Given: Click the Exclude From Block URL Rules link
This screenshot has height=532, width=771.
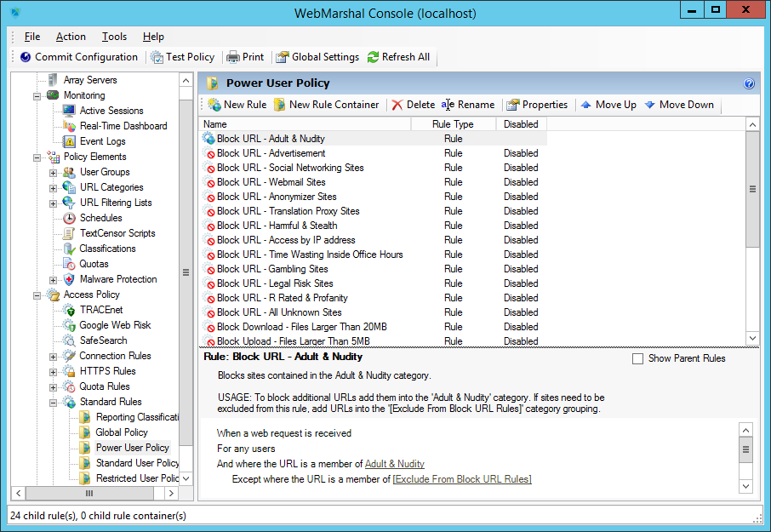Looking at the screenshot, I should [461, 479].
